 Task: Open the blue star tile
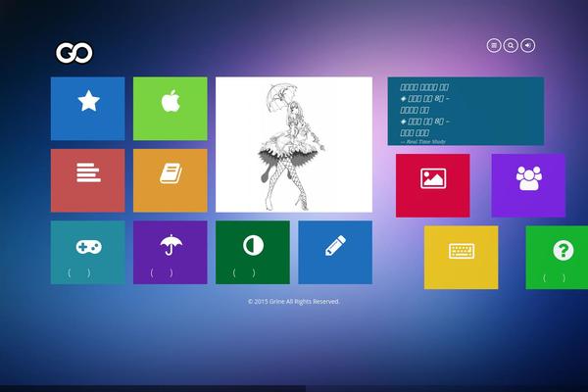click(x=88, y=109)
